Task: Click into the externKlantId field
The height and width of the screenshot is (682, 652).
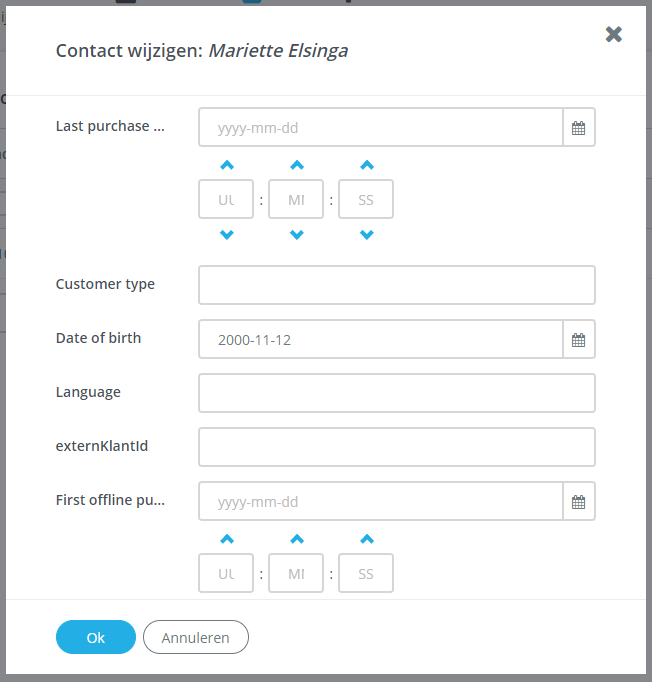Action: pyautogui.click(x=396, y=447)
